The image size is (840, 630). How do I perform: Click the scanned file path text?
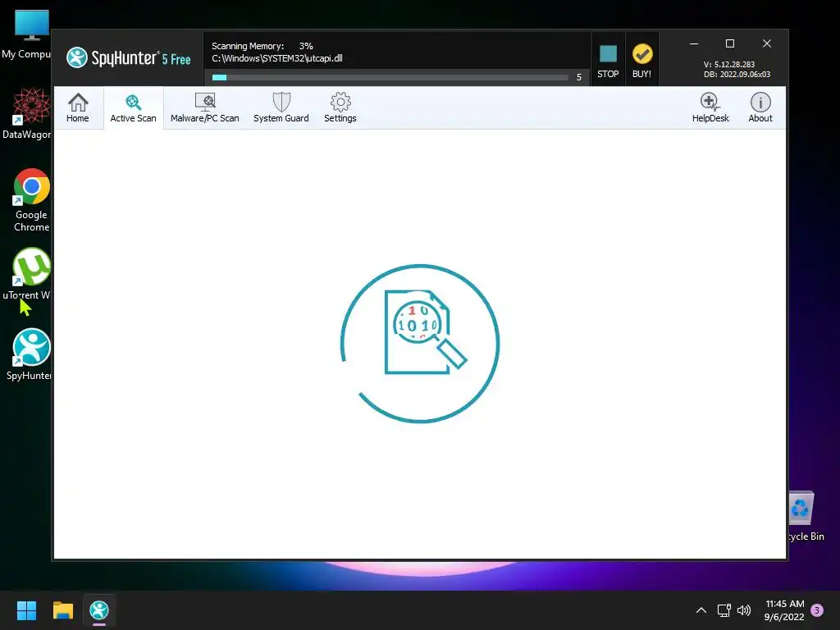[x=277, y=58]
